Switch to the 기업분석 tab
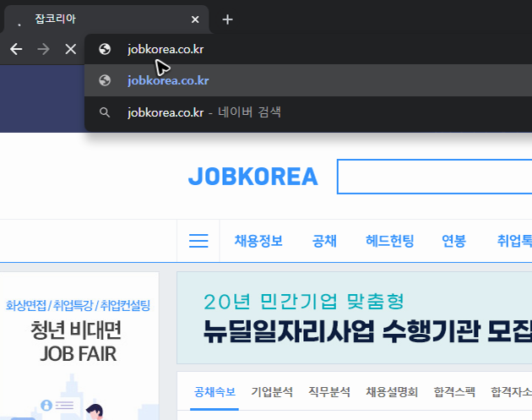This screenshot has height=420, width=532. [272, 392]
